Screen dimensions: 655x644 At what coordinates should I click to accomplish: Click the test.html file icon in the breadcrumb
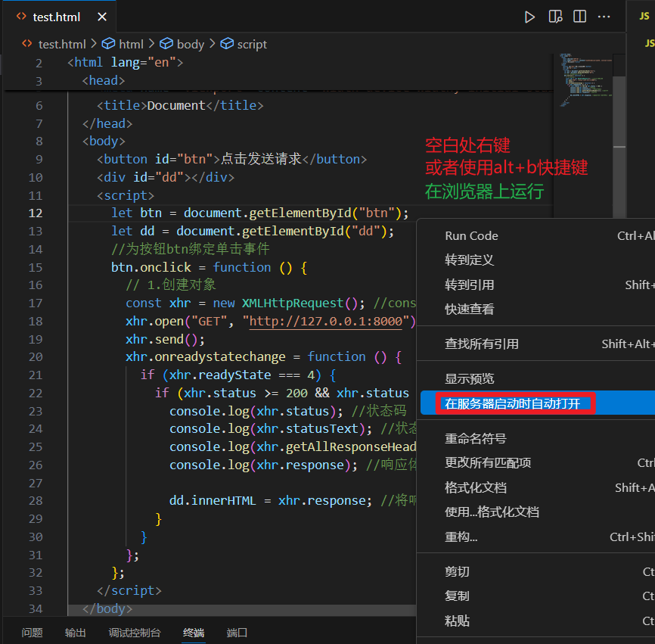coord(26,43)
